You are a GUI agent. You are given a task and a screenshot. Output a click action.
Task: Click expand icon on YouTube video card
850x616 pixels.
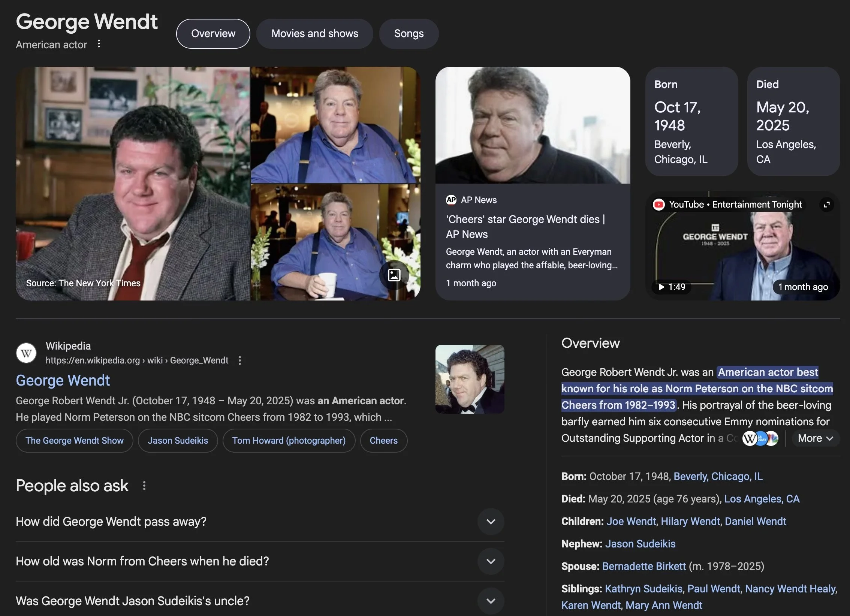pyautogui.click(x=826, y=205)
